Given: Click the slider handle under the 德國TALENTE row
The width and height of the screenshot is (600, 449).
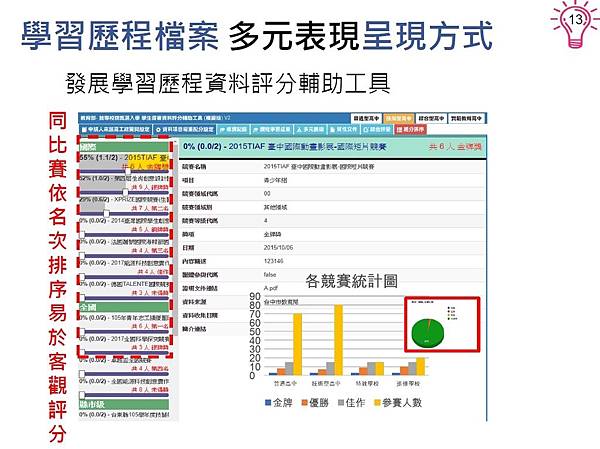Looking at the screenshot, I should [82, 297].
